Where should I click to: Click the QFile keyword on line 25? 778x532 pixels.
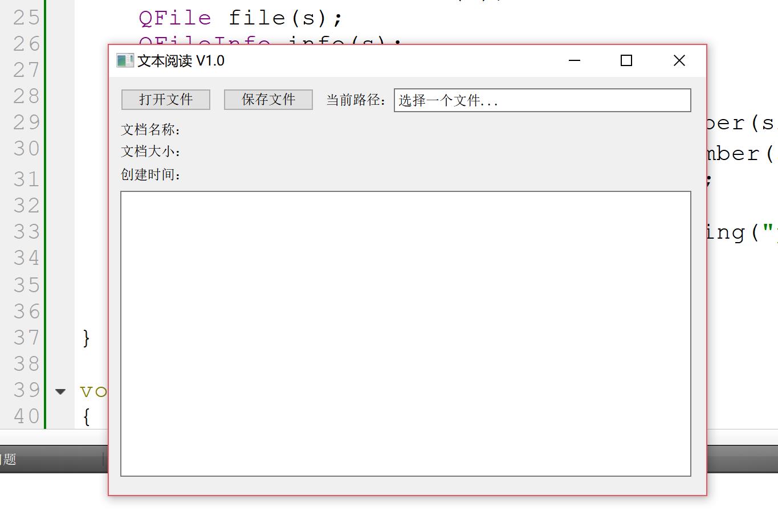[x=175, y=18]
